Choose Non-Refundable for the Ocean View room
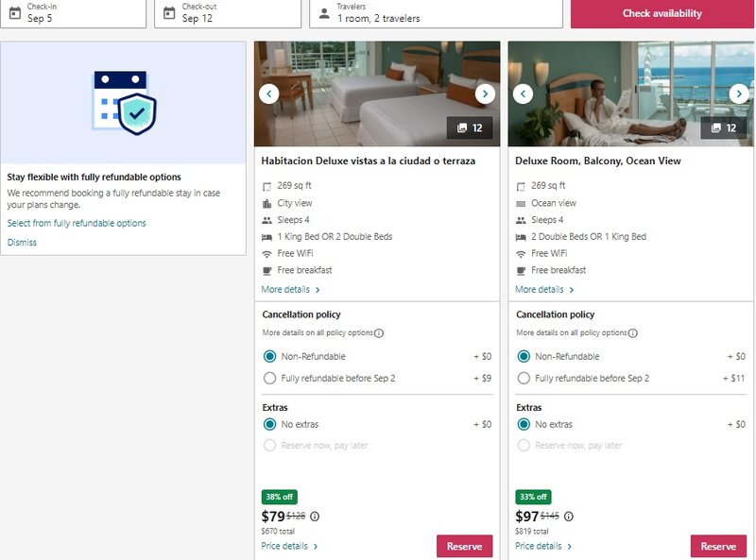756x560 pixels. pyautogui.click(x=524, y=356)
